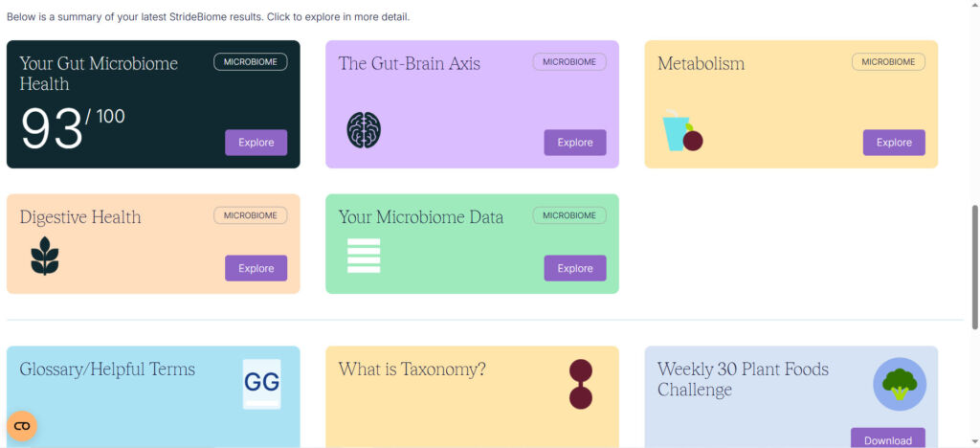The image size is (980, 448).
Task: Open the orange chat widget icon
Action: (22, 426)
